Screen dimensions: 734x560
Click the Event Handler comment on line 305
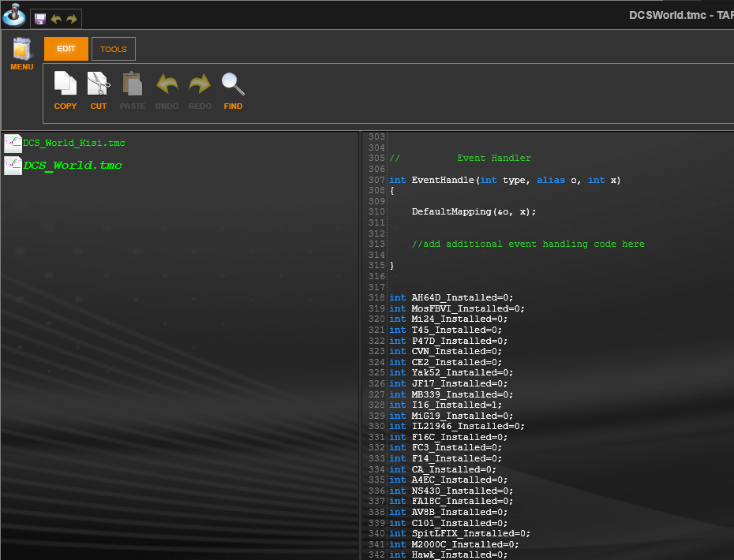460,158
